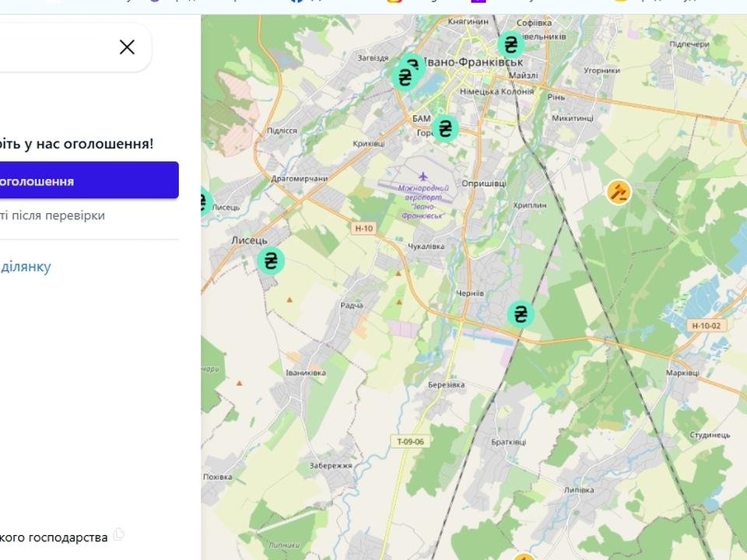
Task: Click the Т-09-06 road label
Action: pos(410,442)
